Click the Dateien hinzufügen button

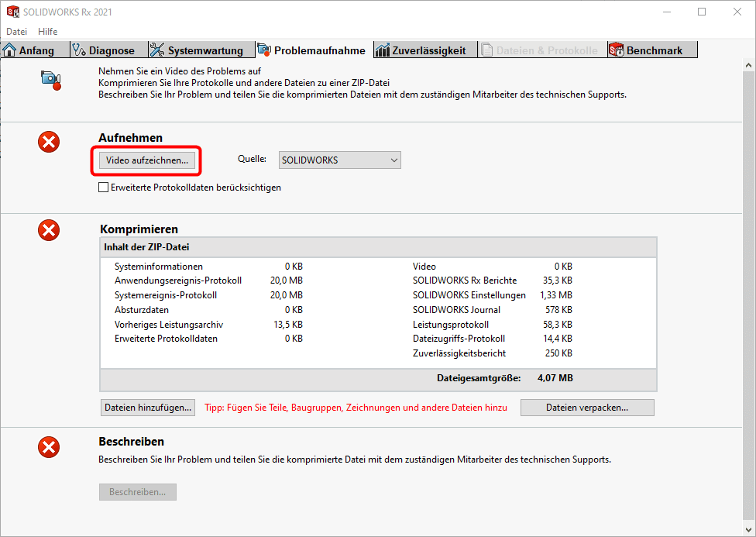[x=148, y=408]
